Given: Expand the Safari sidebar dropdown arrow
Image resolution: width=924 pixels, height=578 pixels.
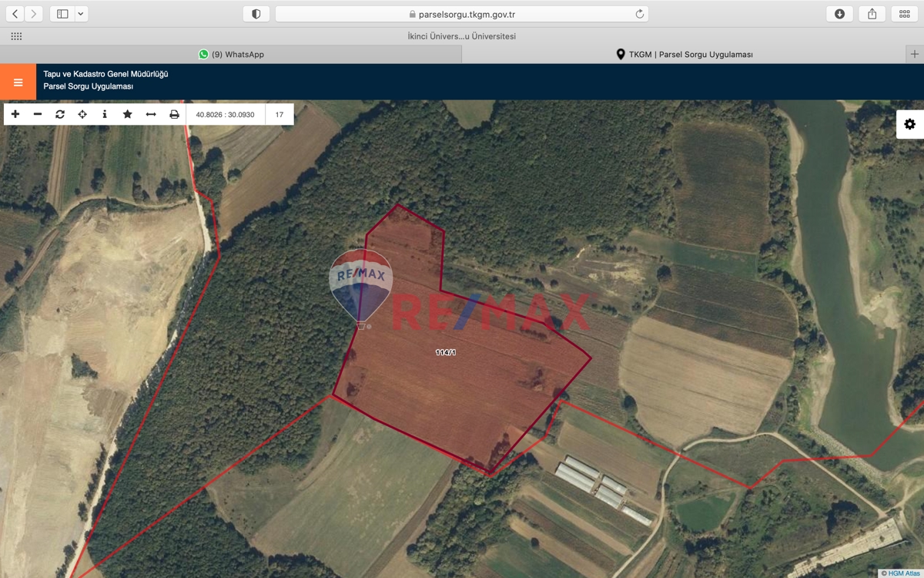Looking at the screenshot, I should click(x=81, y=14).
